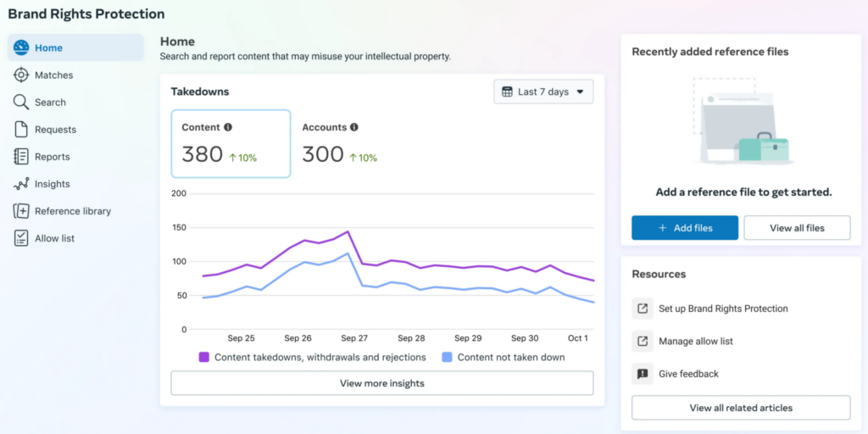Click the blue Content not taken down swatch
This screenshot has height=434, width=868.
click(447, 357)
